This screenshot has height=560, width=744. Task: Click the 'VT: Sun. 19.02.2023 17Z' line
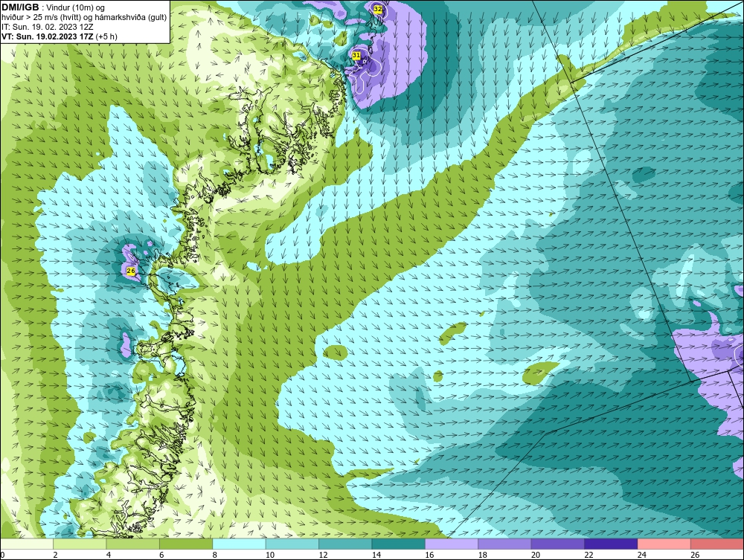pos(47,36)
